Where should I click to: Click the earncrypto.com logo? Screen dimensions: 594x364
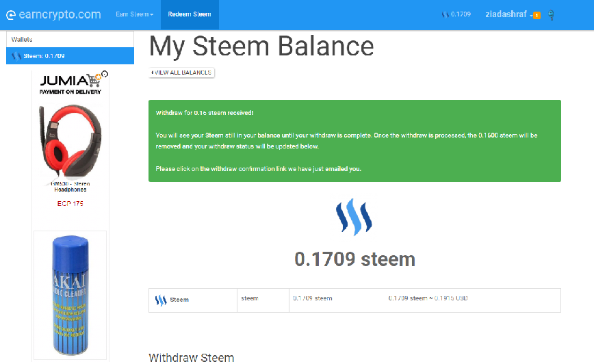pyautogui.click(x=53, y=14)
